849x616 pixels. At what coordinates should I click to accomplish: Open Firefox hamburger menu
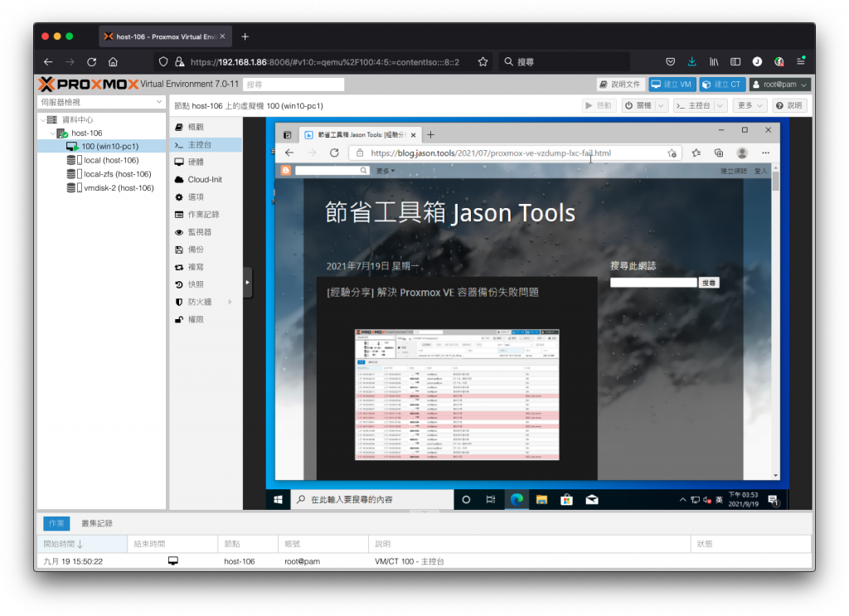click(x=801, y=61)
